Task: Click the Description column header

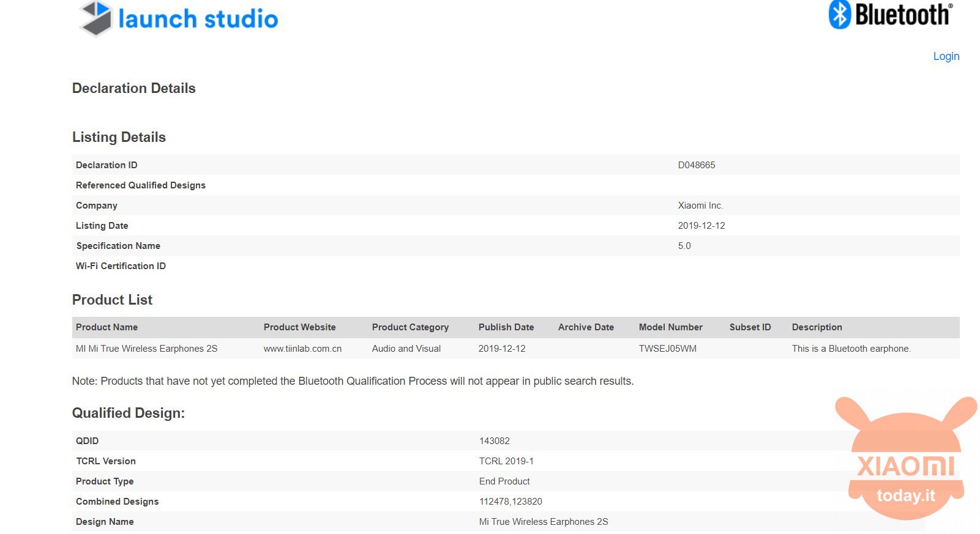Action: [817, 327]
